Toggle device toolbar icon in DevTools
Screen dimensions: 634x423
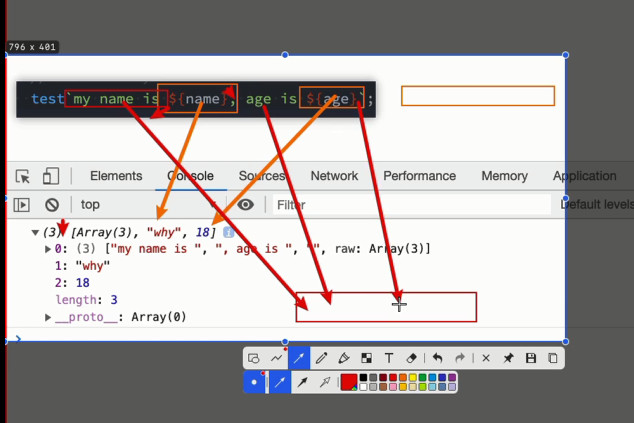51,176
